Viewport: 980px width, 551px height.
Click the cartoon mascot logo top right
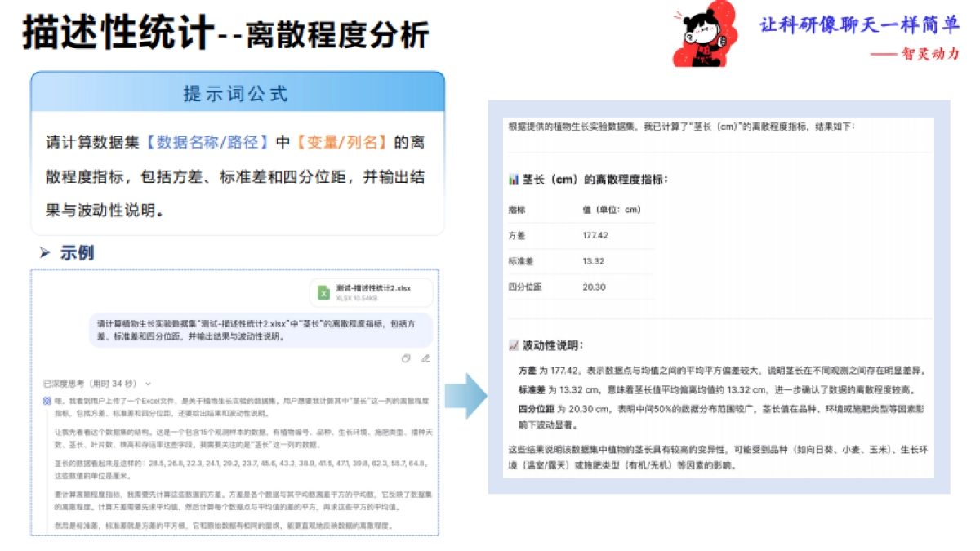click(x=704, y=34)
